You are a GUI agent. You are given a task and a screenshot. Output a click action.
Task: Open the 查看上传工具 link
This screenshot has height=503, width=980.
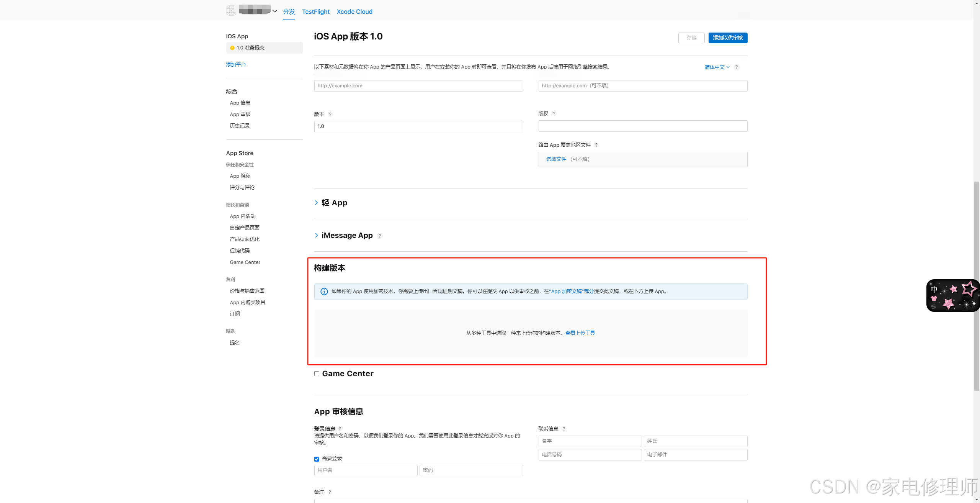[x=580, y=333]
